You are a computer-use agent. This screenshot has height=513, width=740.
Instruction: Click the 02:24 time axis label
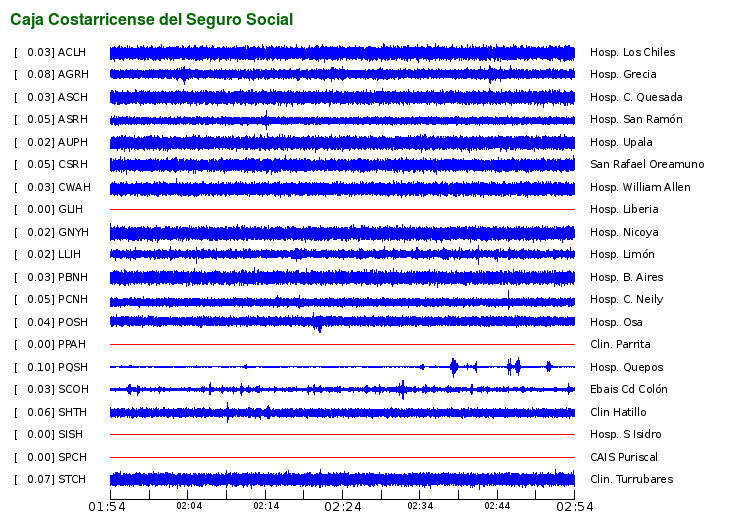click(x=343, y=507)
